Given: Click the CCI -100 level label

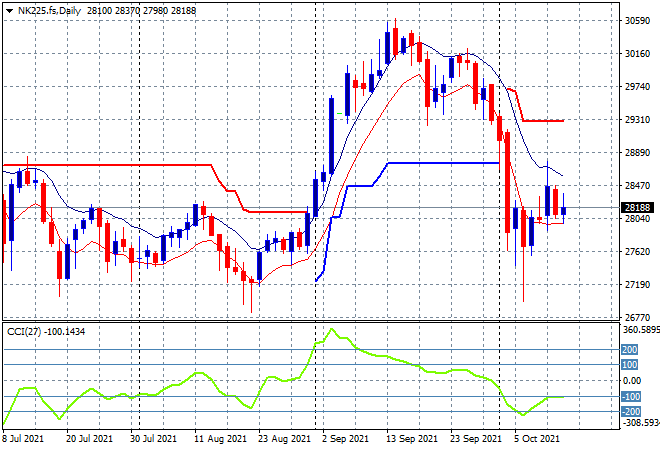Looking at the screenshot, I should coord(631,397).
